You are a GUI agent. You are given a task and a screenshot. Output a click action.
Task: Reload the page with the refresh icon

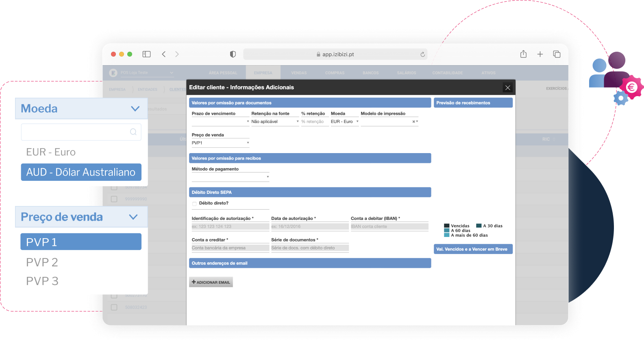pos(423,54)
